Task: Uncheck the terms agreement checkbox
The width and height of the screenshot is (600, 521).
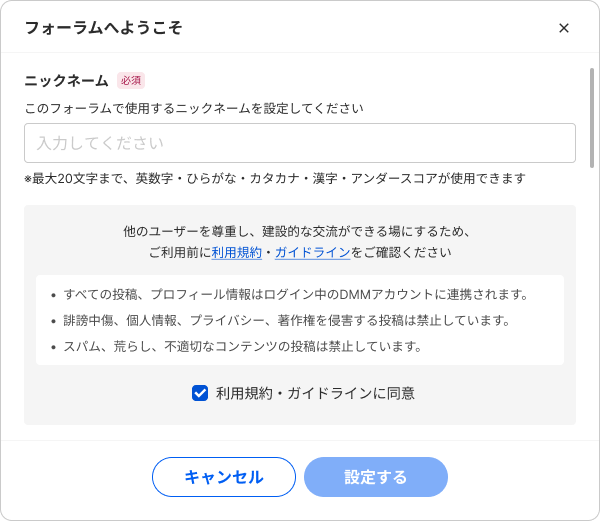Action: [x=200, y=393]
